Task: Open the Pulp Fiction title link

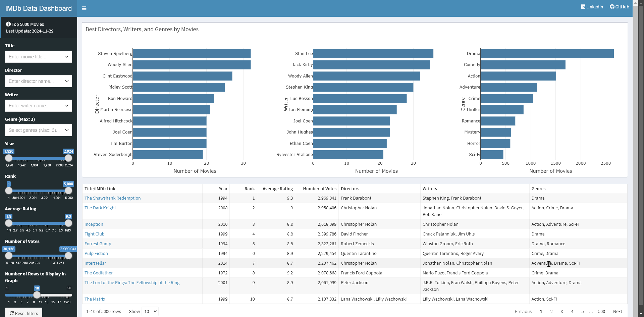Action: [96, 254]
